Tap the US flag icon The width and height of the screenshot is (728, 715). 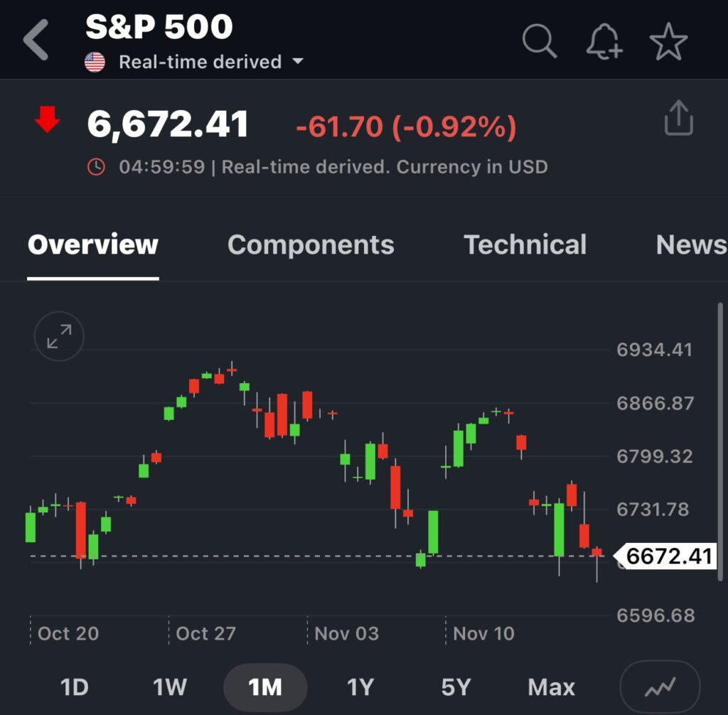[x=95, y=62]
